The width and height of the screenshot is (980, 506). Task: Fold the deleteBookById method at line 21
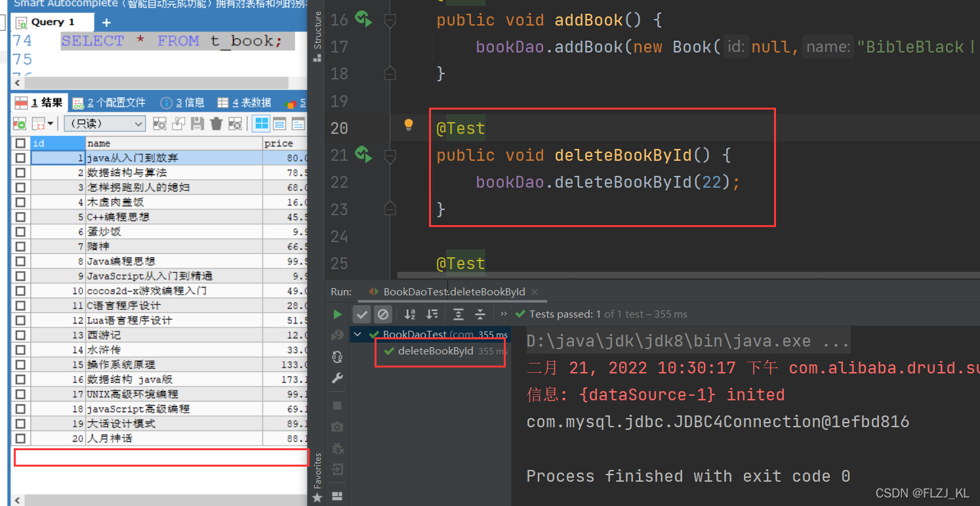point(390,156)
